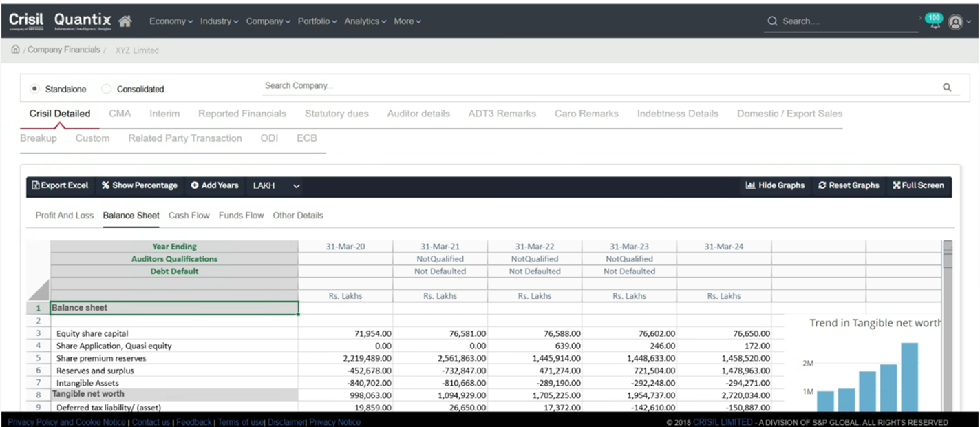Select the Standalone radio button
The height and width of the screenshot is (427, 980).
[34, 89]
